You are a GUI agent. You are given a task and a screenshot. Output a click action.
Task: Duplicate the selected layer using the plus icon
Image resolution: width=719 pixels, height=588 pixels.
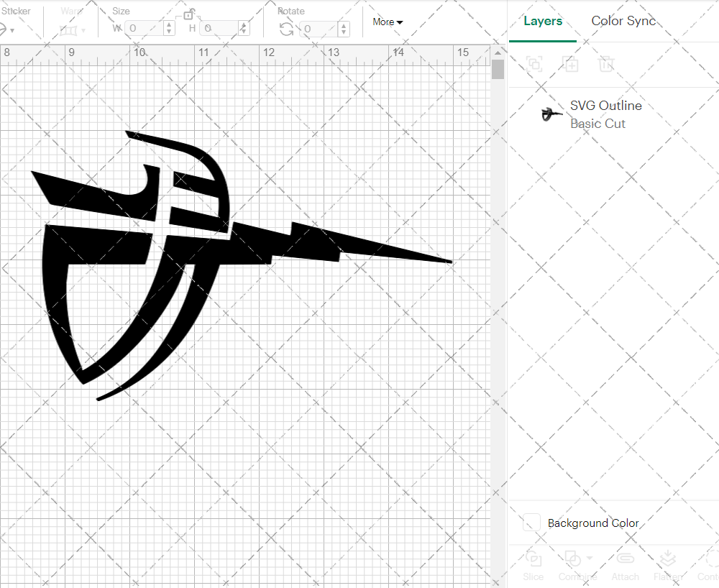[571, 64]
